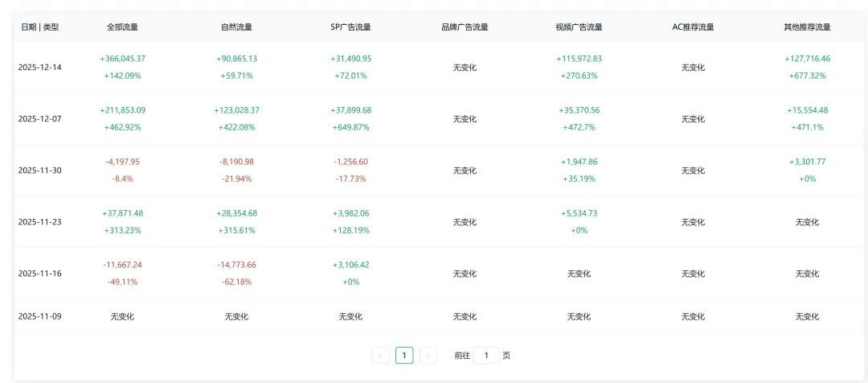Click the 视频广告流量 column header

pos(579,27)
